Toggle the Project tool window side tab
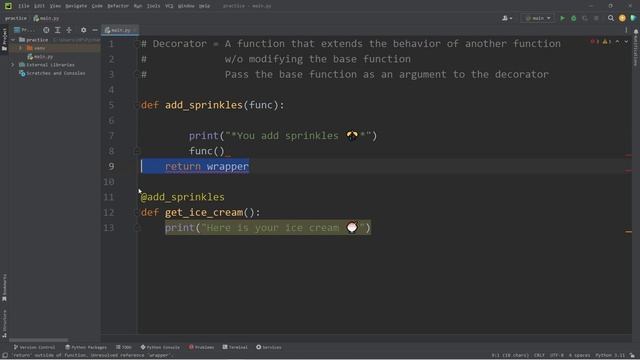This screenshot has width=640, height=360. [x=4, y=39]
